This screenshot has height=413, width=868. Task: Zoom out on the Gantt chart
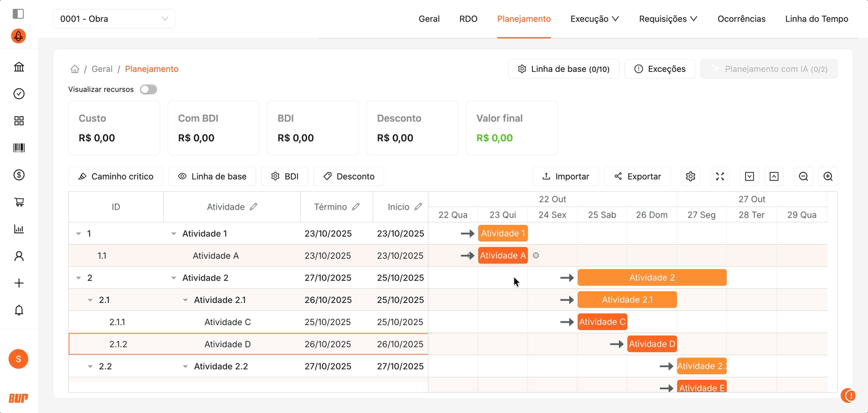point(803,176)
